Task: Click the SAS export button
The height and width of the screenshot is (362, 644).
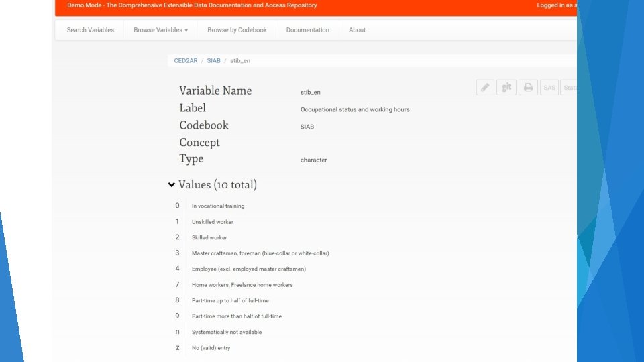Action: coord(549,87)
